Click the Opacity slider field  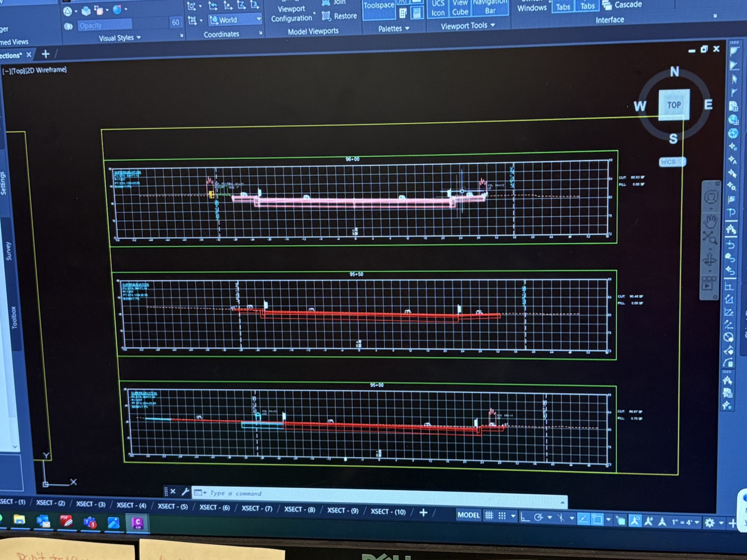105,25
